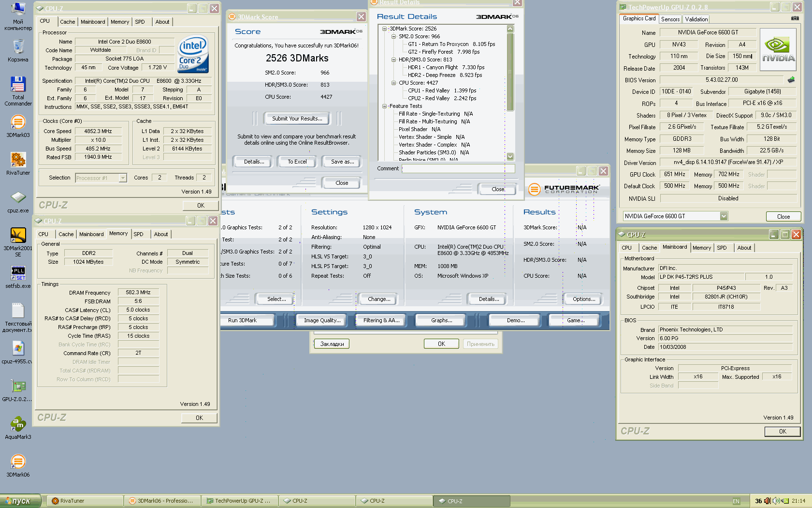
Task: Click the Graphs button
Action: pyautogui.click(x=441, y=320)
